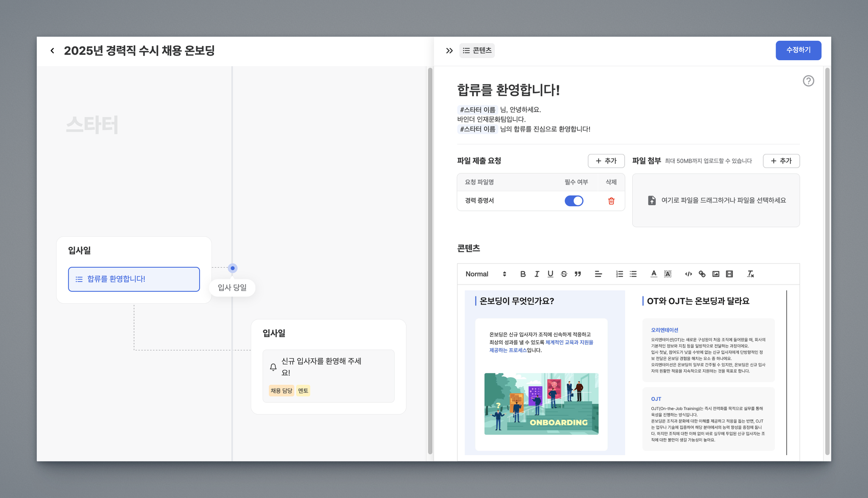Click the list icon in 합류를 환영합니다! card
The height and width of the screenshot is (498, 868).
[79, 279]
